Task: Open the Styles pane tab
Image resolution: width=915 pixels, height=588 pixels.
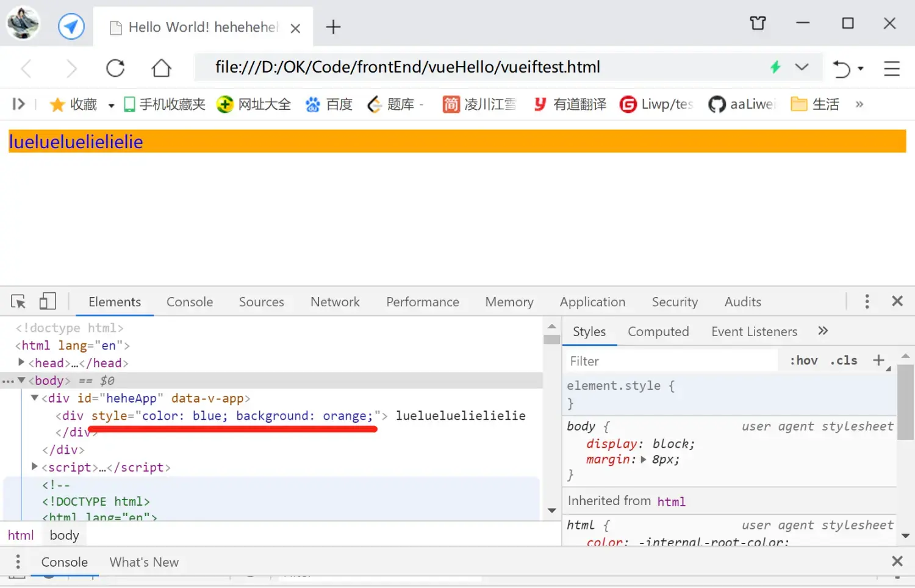Action: pyautogui.click(x=589, y=331)
